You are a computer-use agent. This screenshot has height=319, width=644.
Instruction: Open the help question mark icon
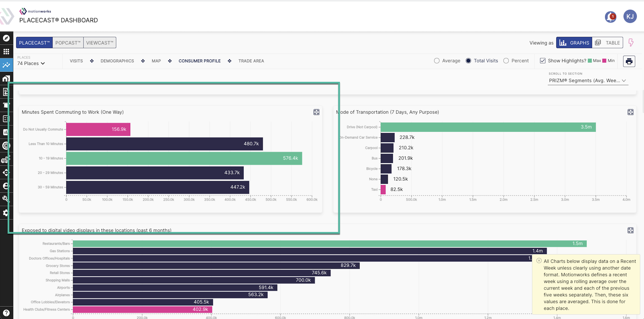[x=6, y=313]
